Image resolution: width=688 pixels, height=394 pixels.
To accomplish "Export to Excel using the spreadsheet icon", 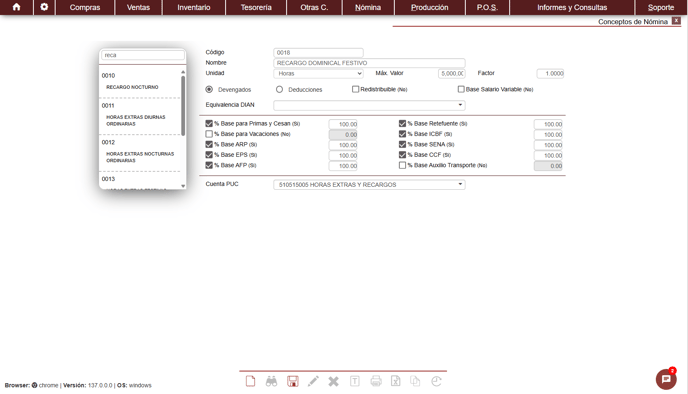I will (x=395, y=381).
